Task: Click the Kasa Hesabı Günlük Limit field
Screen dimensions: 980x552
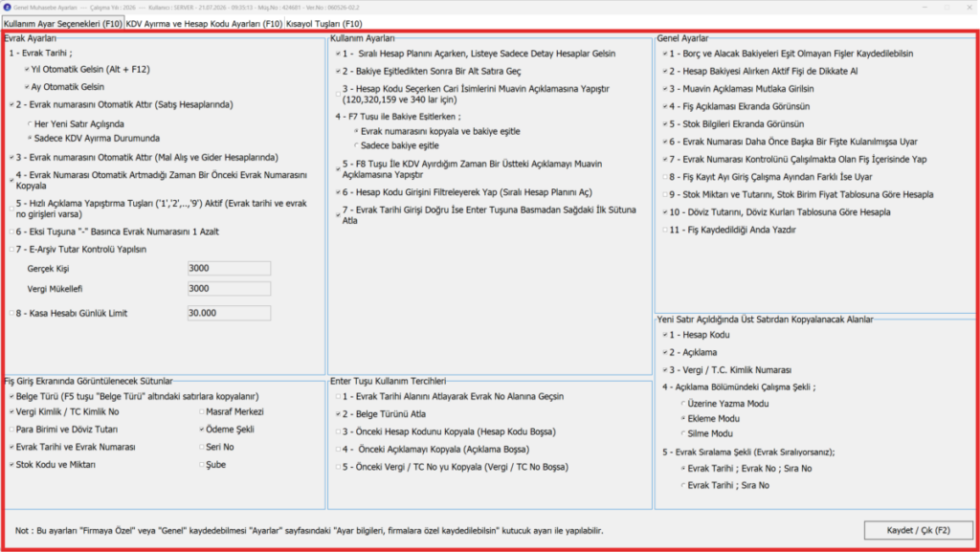Action: click(229, 313)
